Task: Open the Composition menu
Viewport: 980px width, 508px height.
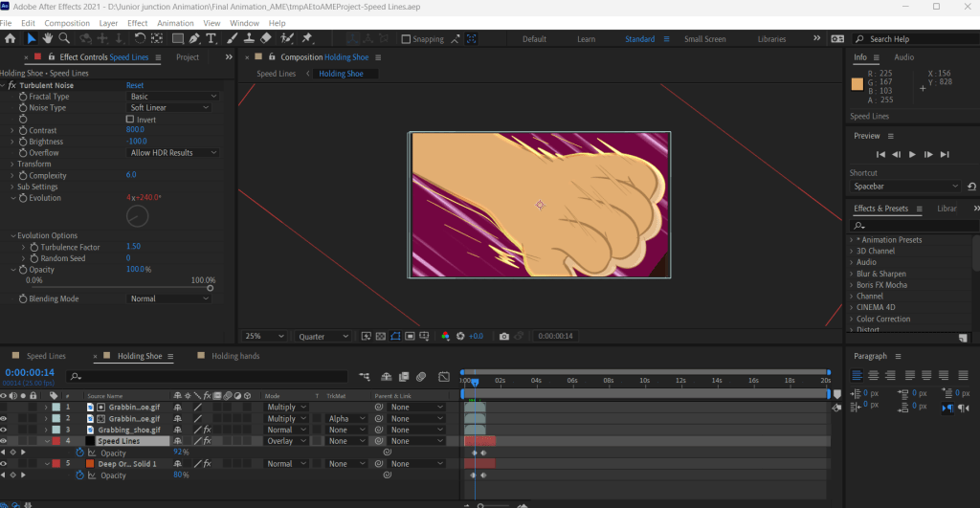Action: pyautogui.click(x=67, y=23)
